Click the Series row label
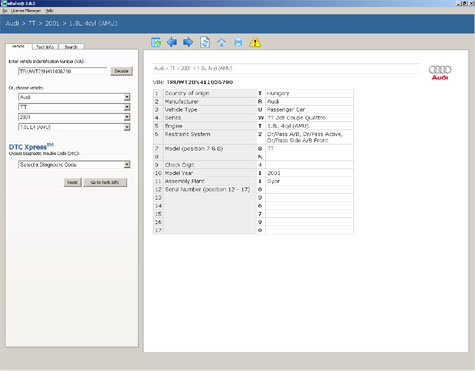This screenshot has height=371, width=475. [x=173, y=118]
